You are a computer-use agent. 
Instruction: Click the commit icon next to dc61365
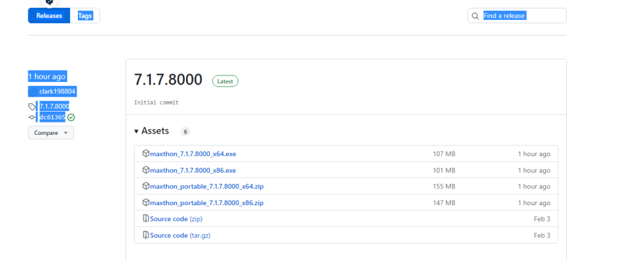tap(32, 117)
